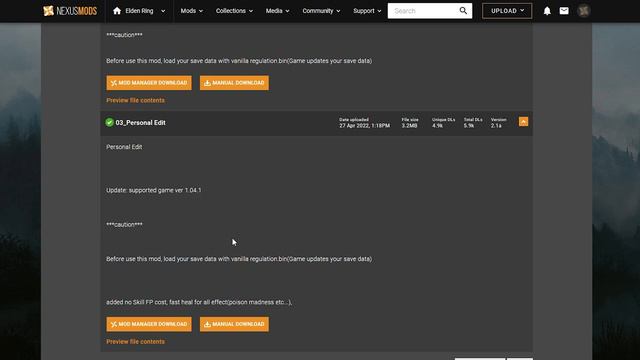The image size is (640, 360).
Task: Click the home icon beside Elden Ring
Action: [117, 11]
